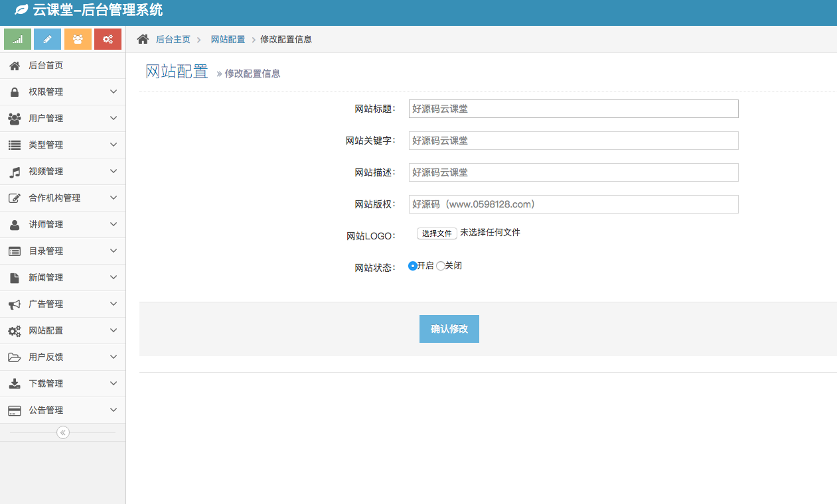The width and height of the screenshot is (837, 504).
Task: Click the blue pencil edit icon
Action: [x=47, y=39]
